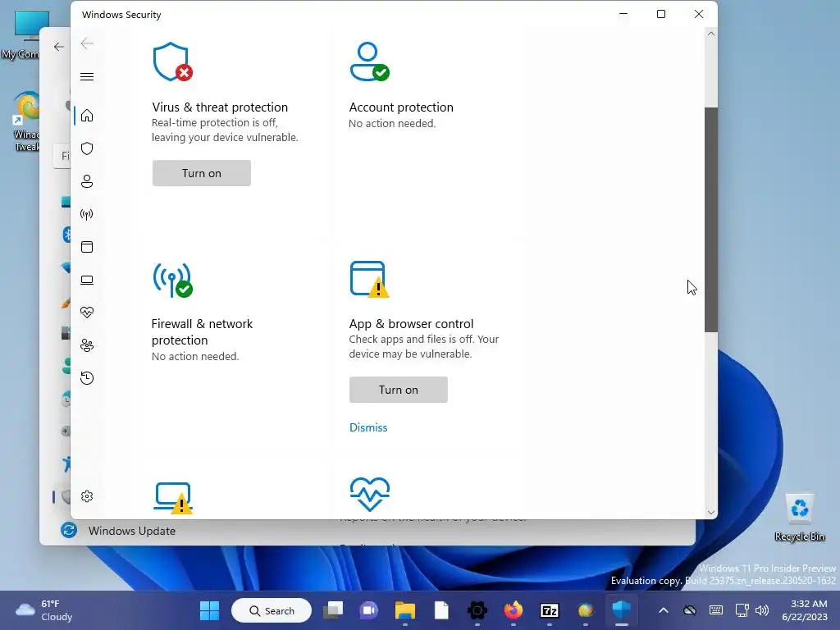
Task: Click the large Virus & threat protection shield
Action: 172,62
